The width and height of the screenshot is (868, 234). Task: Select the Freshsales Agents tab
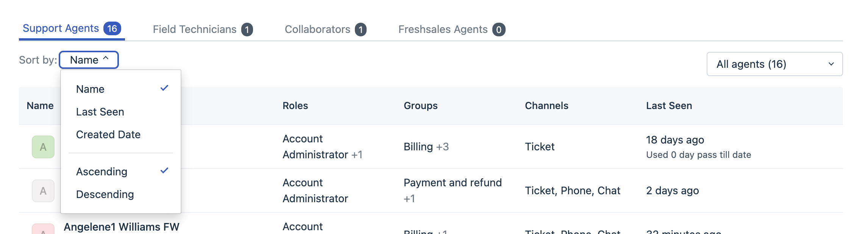[x=443, y=29]
